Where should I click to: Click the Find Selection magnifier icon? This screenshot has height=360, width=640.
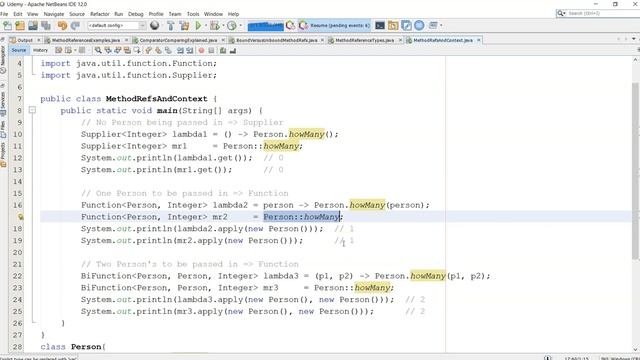(x=98, y=50)
